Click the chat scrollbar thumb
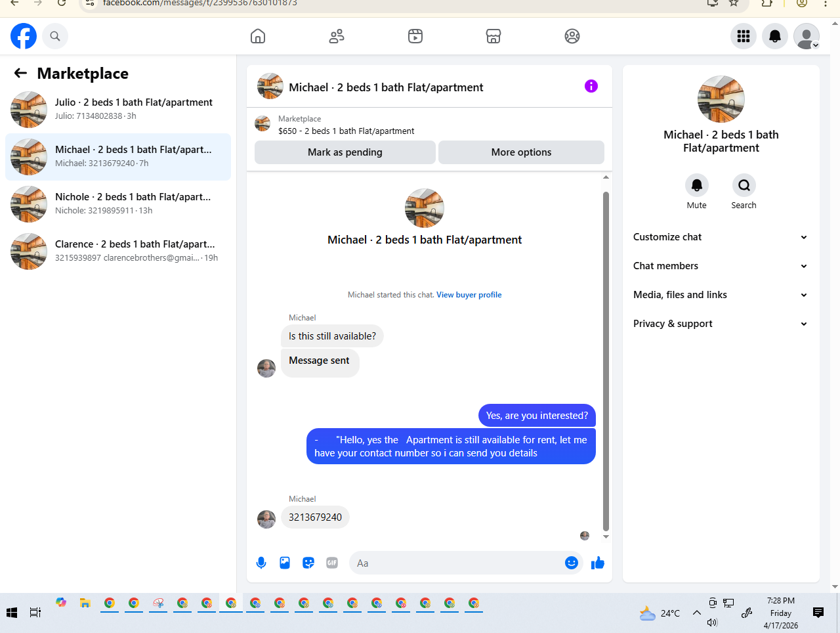This screenshot has height=633, width=840. point(606,361)
